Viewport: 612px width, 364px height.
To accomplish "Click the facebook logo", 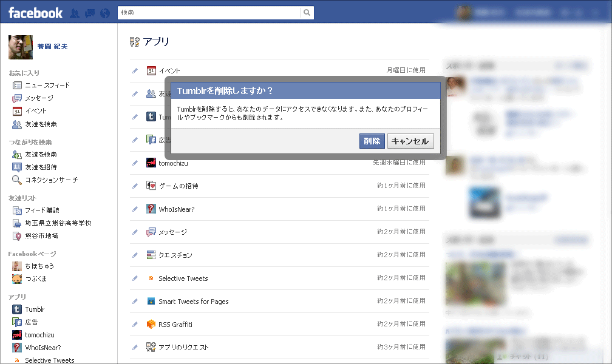I will 35,13.
